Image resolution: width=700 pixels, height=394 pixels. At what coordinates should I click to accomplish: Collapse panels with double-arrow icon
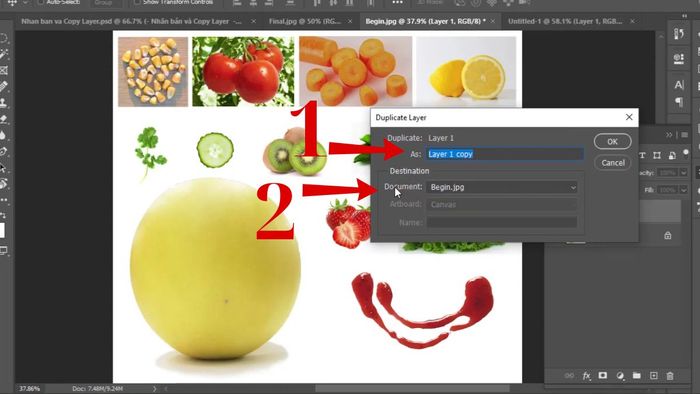[669, 135]
